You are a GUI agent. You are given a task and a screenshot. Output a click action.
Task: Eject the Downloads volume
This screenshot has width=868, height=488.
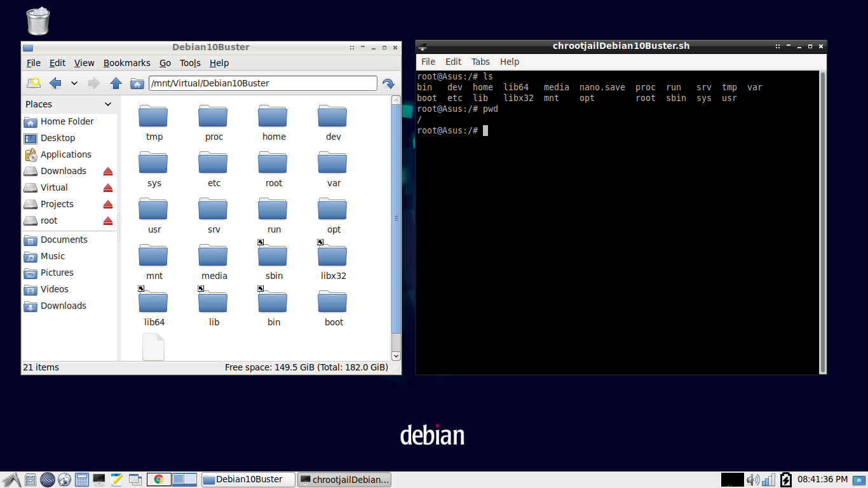(107, 170)
